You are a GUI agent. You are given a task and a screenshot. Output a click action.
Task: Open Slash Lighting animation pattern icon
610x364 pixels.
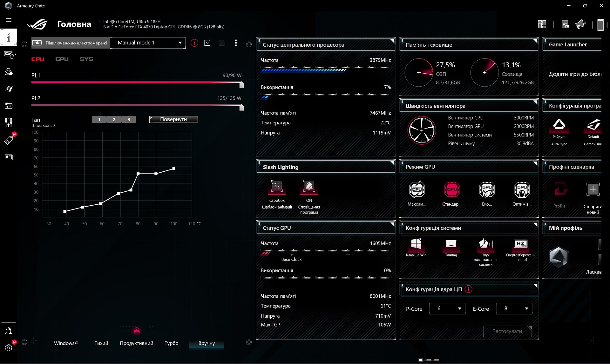[x=277, y=187]
